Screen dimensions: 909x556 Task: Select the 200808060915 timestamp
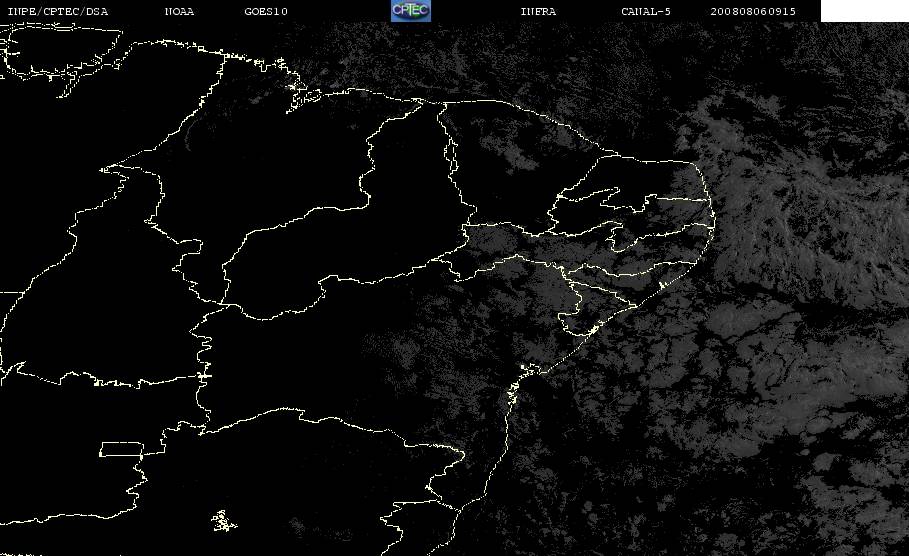click(753, 12)
